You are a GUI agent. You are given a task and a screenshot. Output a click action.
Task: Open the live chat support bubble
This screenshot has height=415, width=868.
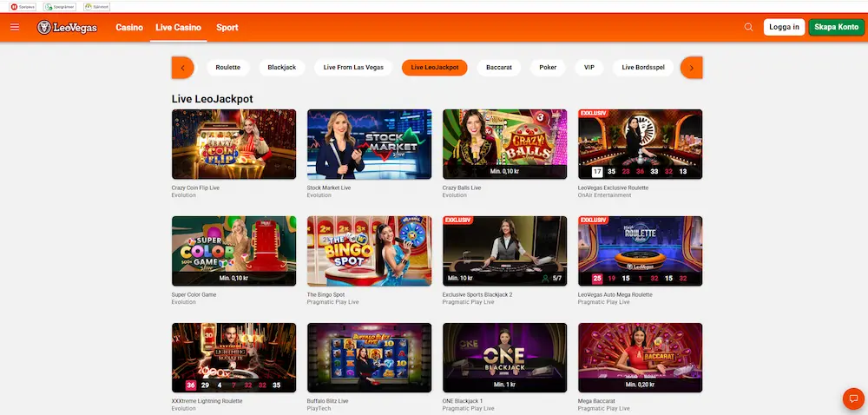[x=853, y=399]
